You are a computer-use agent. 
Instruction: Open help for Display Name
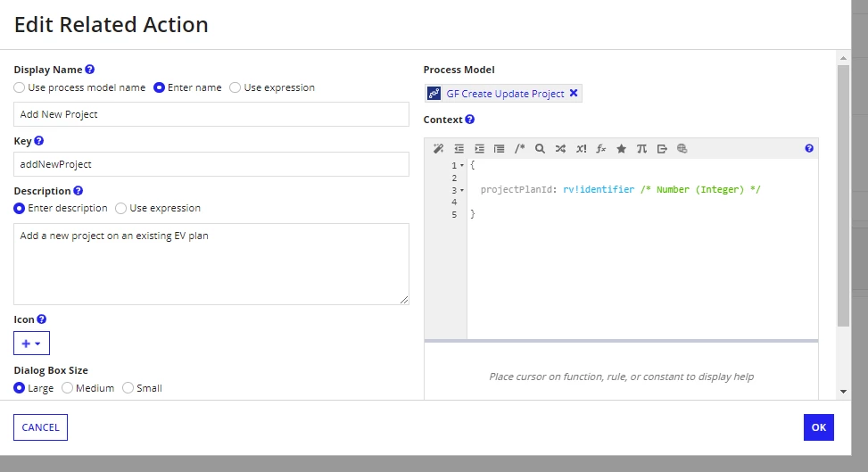pyautogui.click(x=90, y=70)
